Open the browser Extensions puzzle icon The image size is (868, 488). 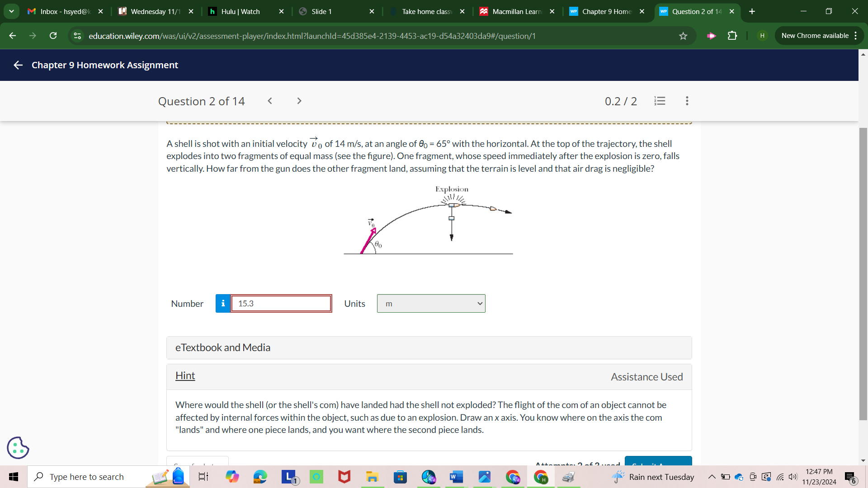tap(732, 36)
